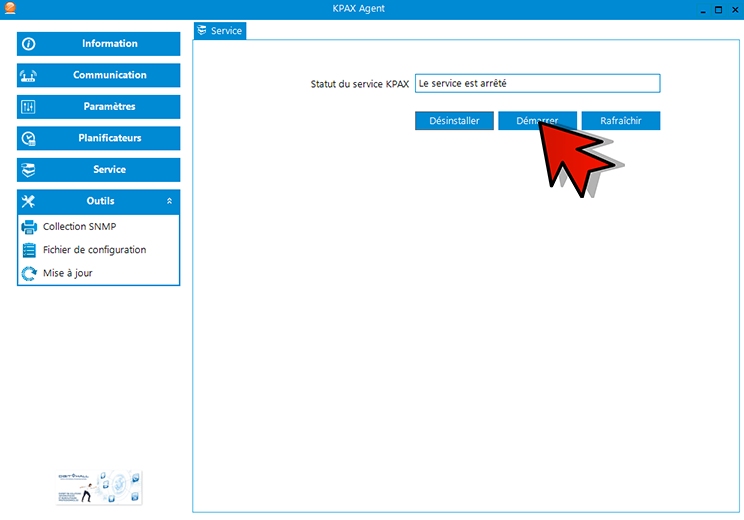This screenshot has height=520, width=744.
Task: Click the Service tab's stack icon
Action: [202, 30]
